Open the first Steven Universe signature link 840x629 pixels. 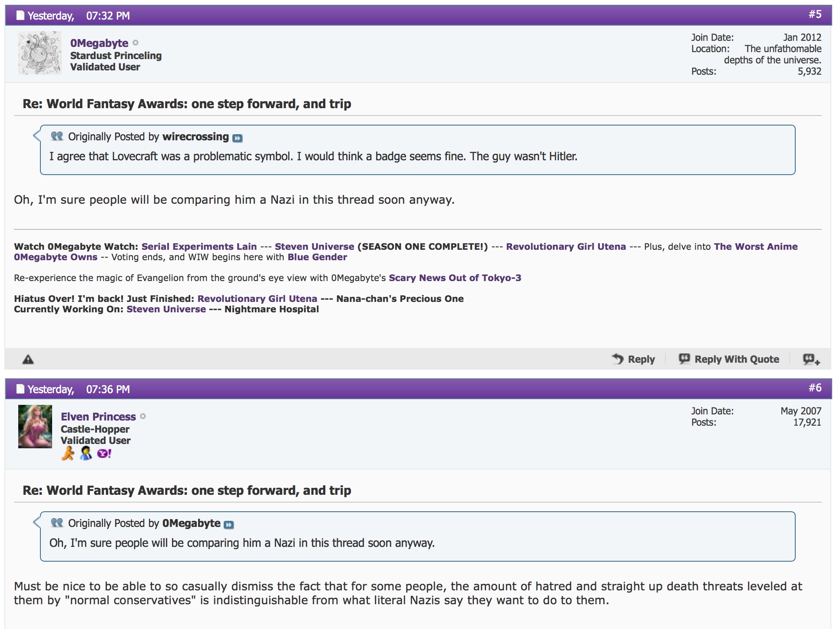click(314, 246)
